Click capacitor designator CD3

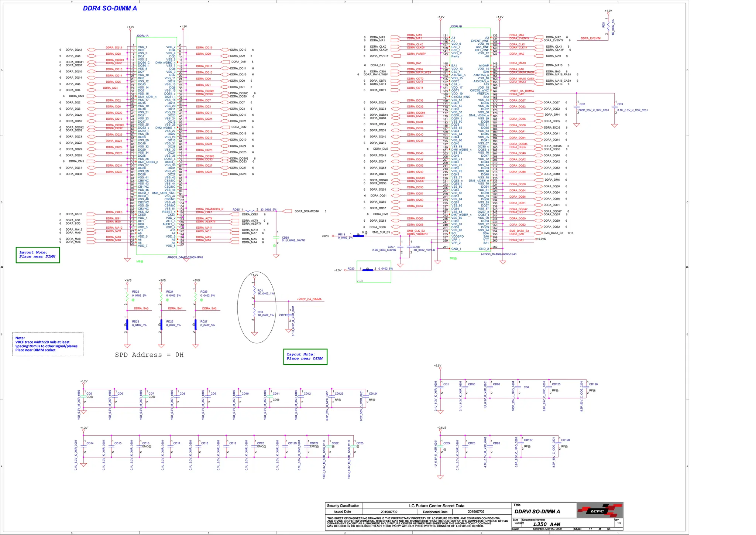[x=620, y=104]
